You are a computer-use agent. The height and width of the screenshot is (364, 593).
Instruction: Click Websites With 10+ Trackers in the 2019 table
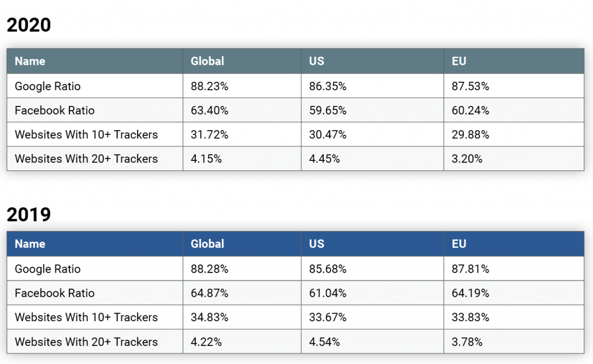click(86, 317)
